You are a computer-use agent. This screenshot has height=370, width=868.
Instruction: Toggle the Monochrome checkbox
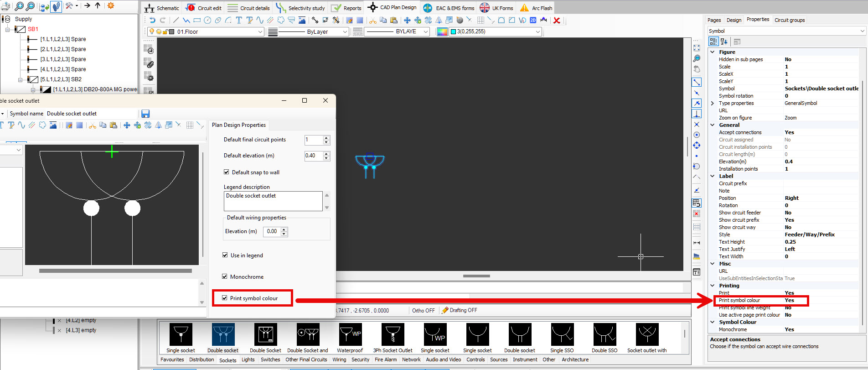[225, 276]
